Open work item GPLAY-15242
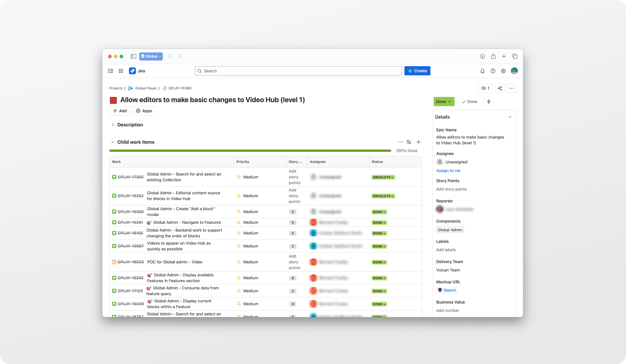 tap(130, 278)
